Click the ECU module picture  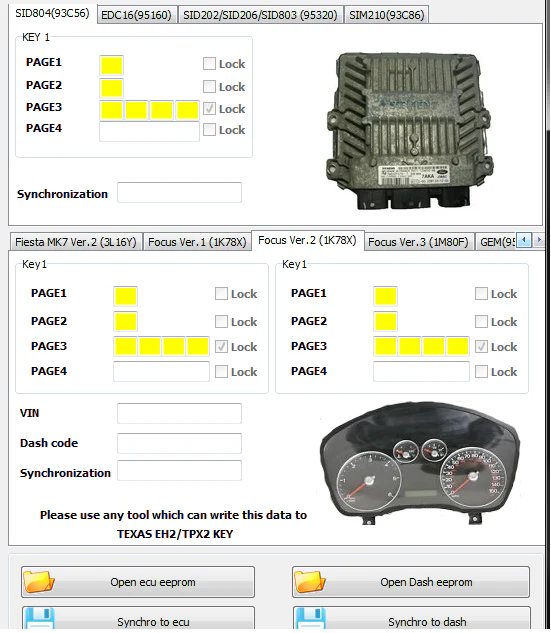point(409,131)
